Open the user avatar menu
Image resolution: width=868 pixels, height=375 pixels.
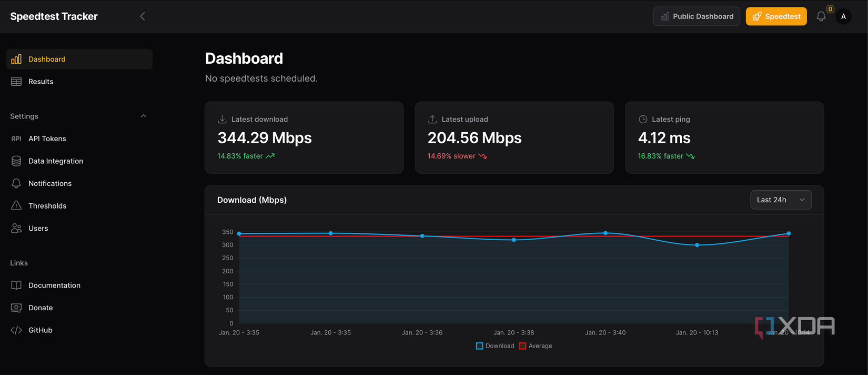point(843,17)
